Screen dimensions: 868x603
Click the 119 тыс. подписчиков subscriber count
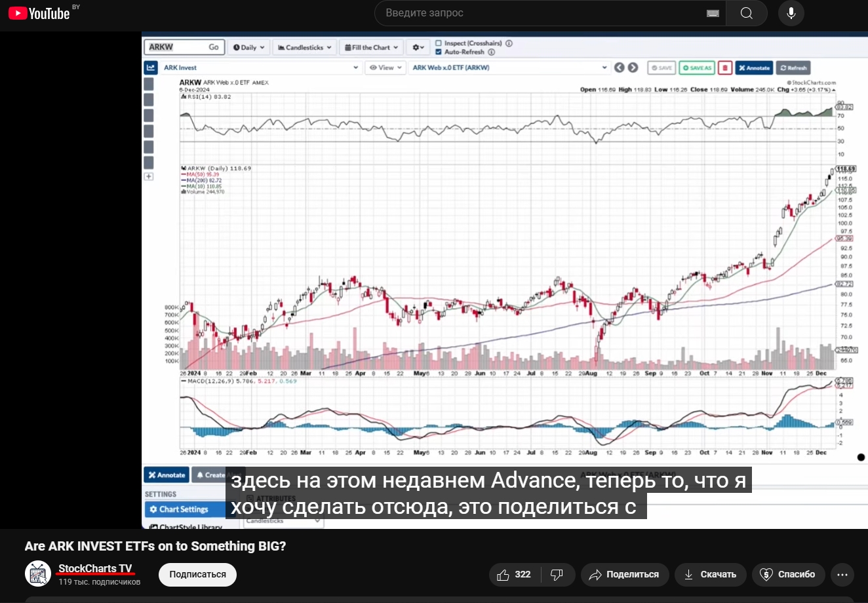click(x=100, y=582)
